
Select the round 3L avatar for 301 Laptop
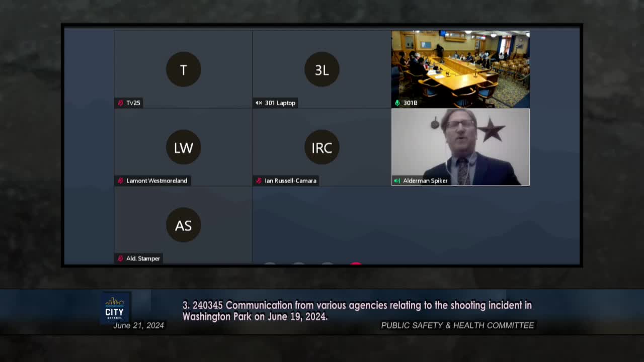pyautogui.click(x=321, y=69)
